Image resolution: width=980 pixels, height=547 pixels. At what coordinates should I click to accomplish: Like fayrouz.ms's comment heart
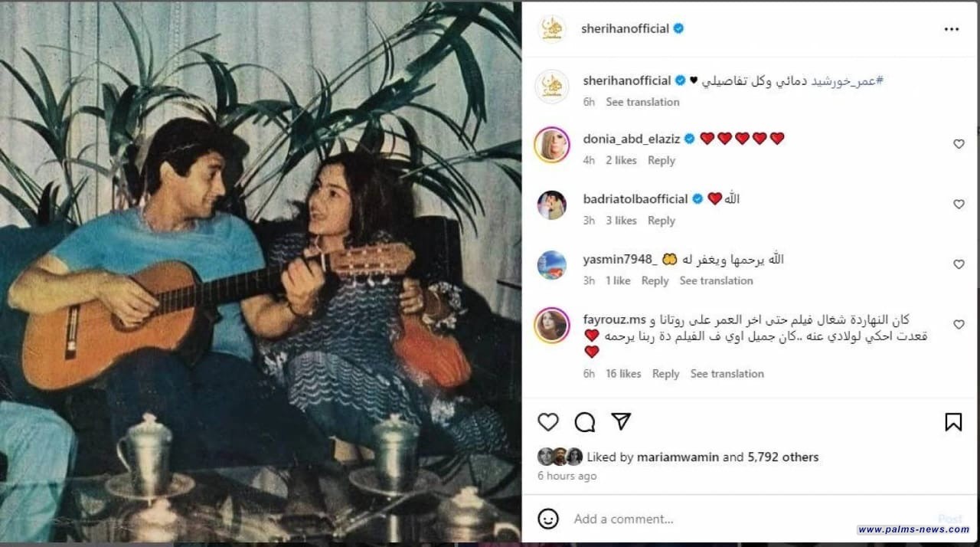(x=959, y=325)
